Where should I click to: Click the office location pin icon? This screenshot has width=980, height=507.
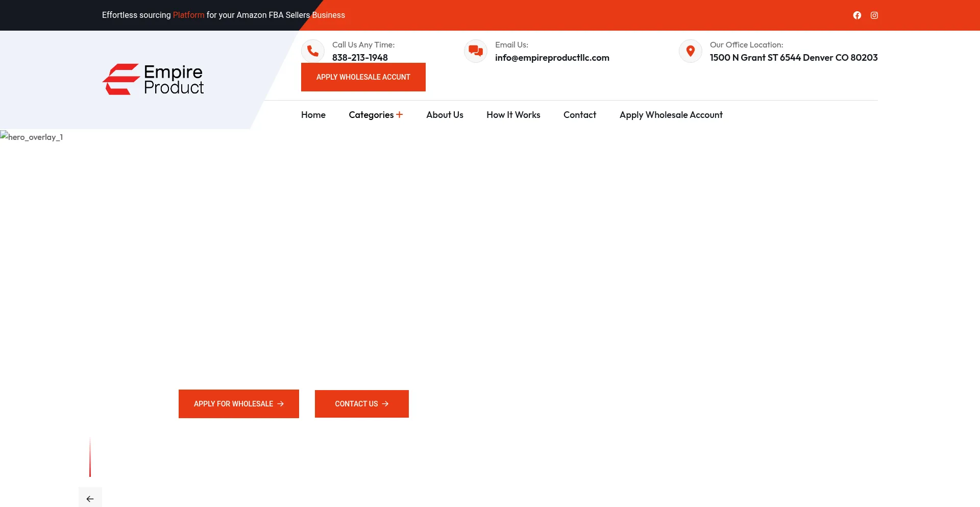(x=691, y=51)
